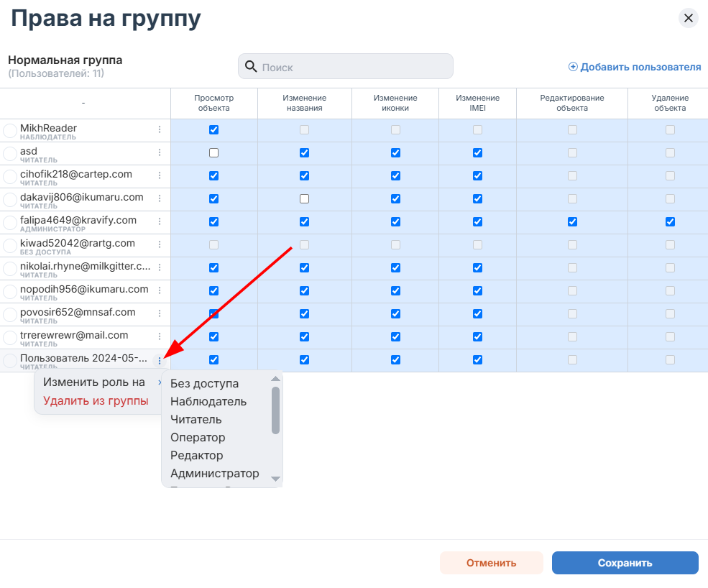Uncheck Удаление объекта for falipa4649@kravify.com
The image size is (708, 588).
670,221
